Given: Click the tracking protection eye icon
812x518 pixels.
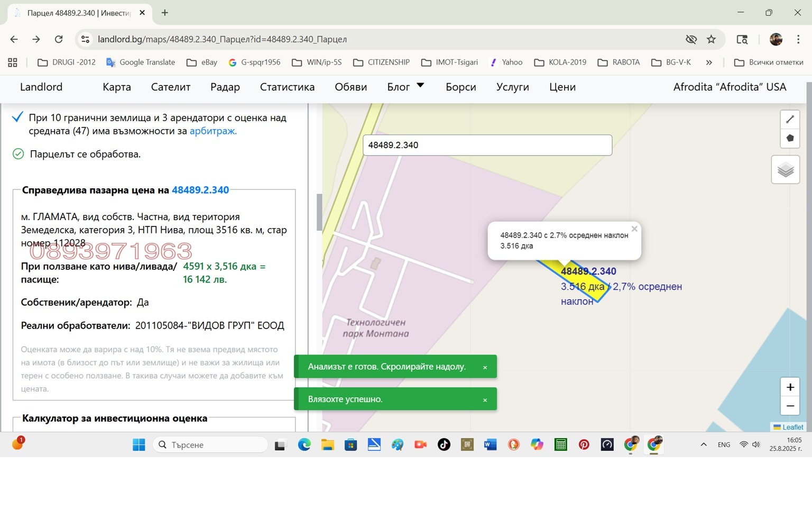Looking at the screenshot, I should (x=691, y=39).
